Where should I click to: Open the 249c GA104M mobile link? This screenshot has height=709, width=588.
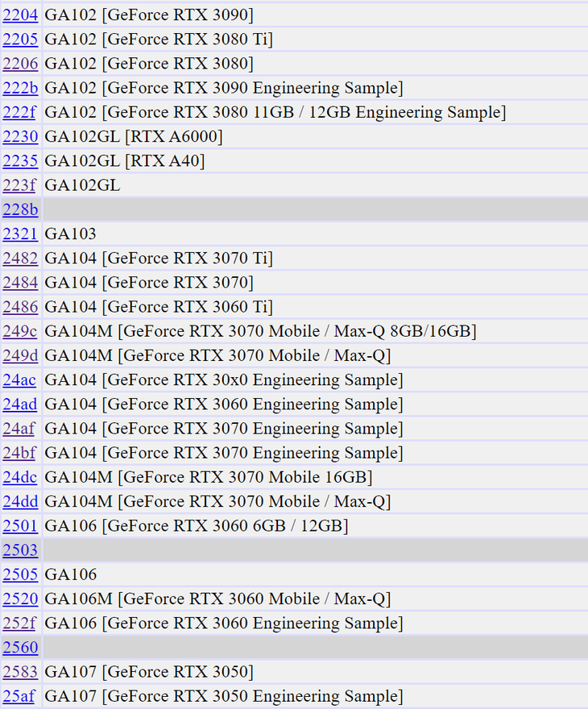coord(20,331)
